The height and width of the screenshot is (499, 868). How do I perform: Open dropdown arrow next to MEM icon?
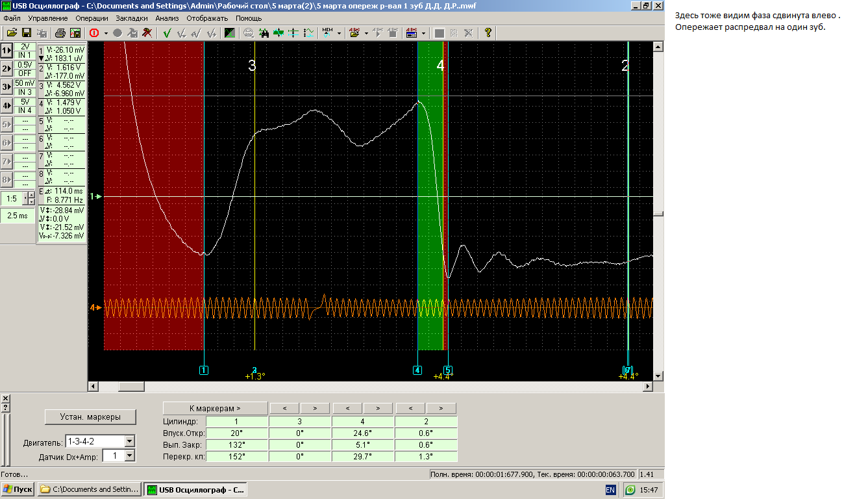point(340,32)
